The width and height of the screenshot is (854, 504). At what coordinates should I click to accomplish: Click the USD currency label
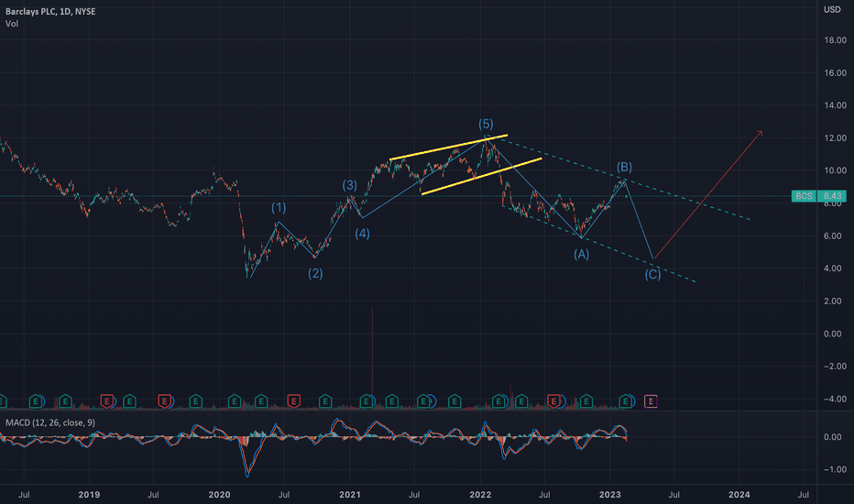coord(832,10)
